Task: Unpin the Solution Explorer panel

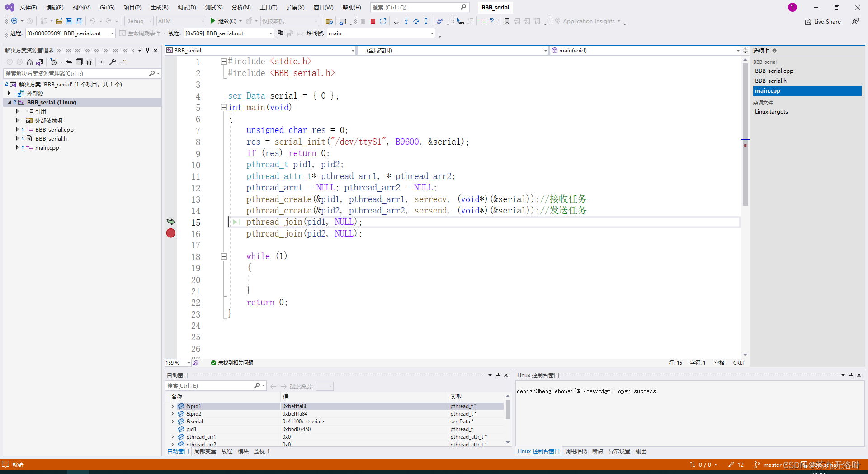Action: click(x=147, y=50)
